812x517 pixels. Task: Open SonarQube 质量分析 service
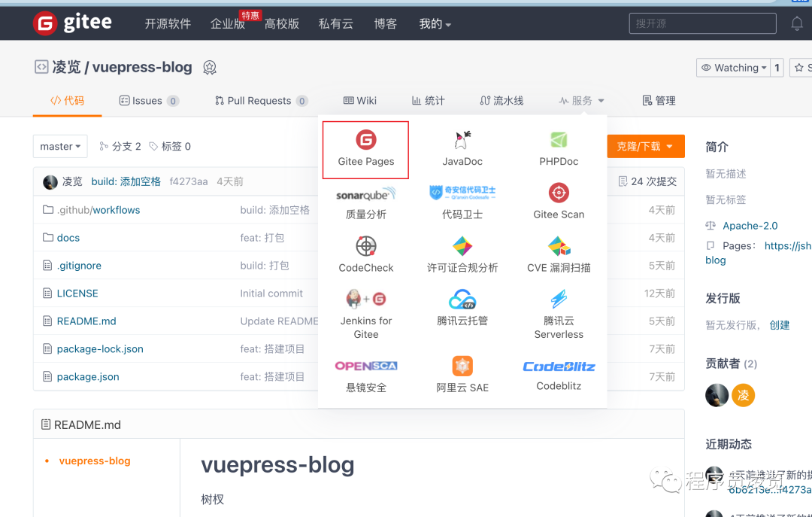365,202
